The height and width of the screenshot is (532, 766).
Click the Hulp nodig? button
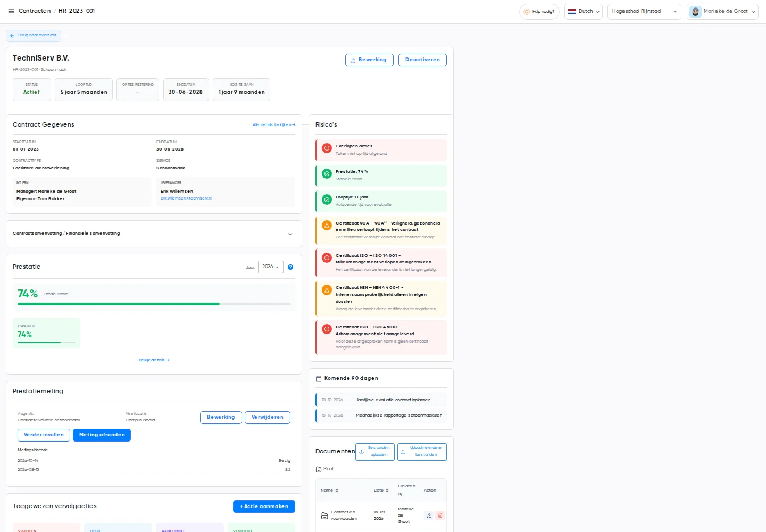coord(539,12)
